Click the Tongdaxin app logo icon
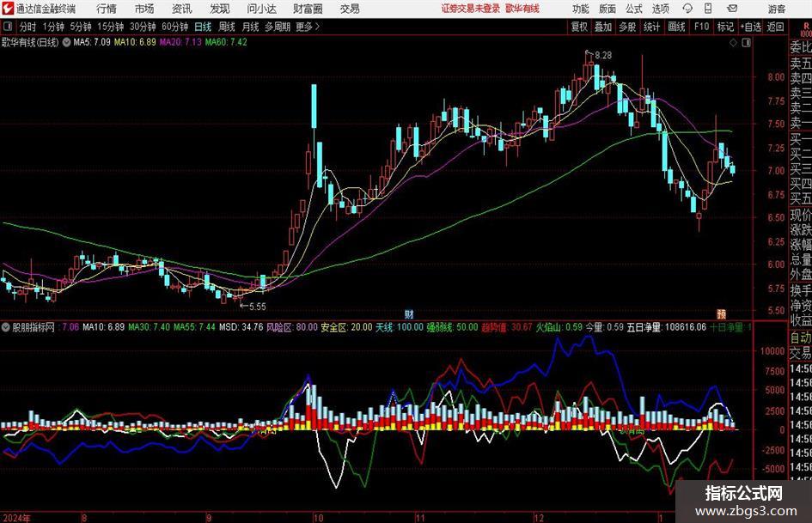812x523 pixels. point(7,9)
